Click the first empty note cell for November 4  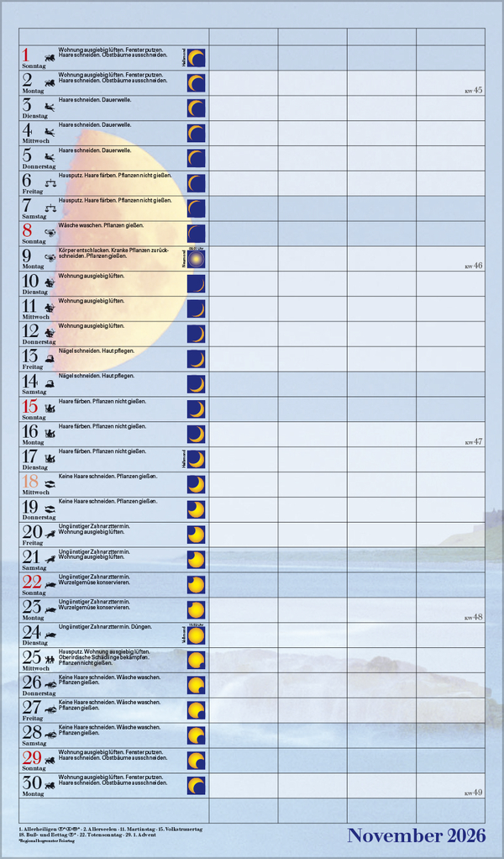[x=243, y=133]
